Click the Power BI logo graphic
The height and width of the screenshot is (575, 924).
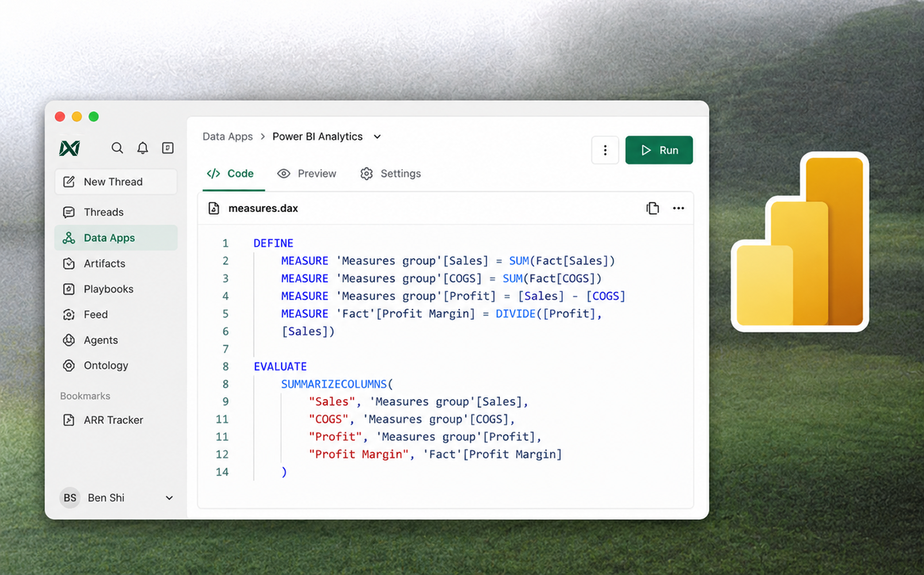tap(800, 241)
